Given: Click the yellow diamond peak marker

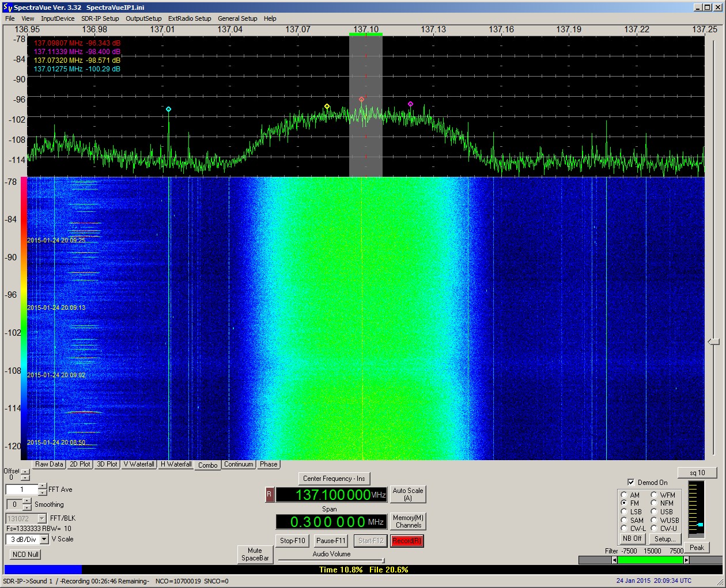Looking at the screenshot, I should [x=327, y=107].
